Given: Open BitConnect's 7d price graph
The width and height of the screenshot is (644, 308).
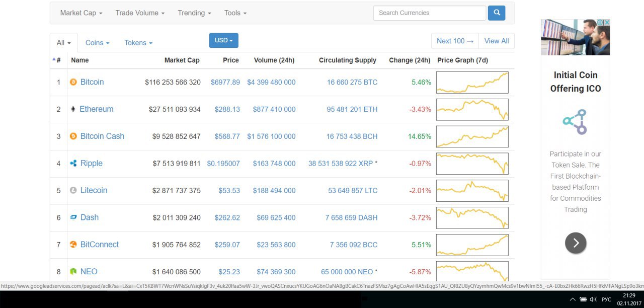Looking at the screenshot, I should point(472,245).
